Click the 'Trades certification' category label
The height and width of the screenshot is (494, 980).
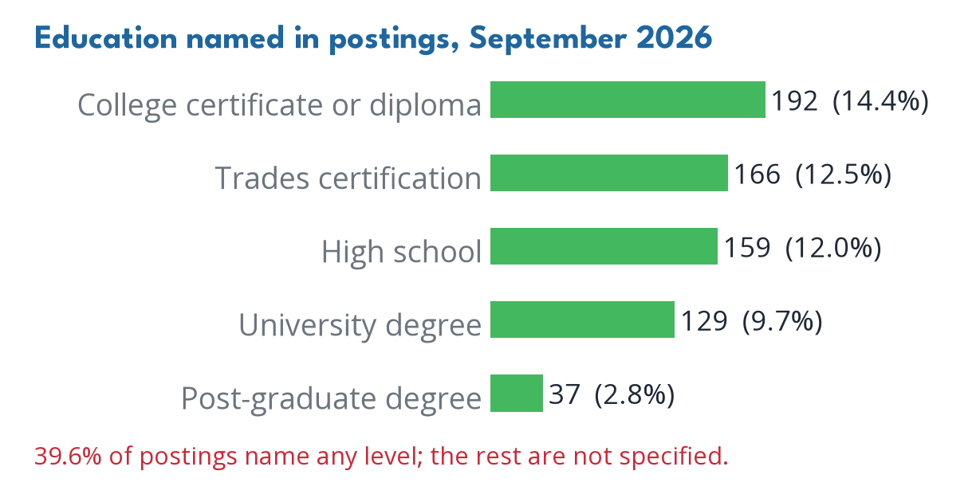click(348, 178)
